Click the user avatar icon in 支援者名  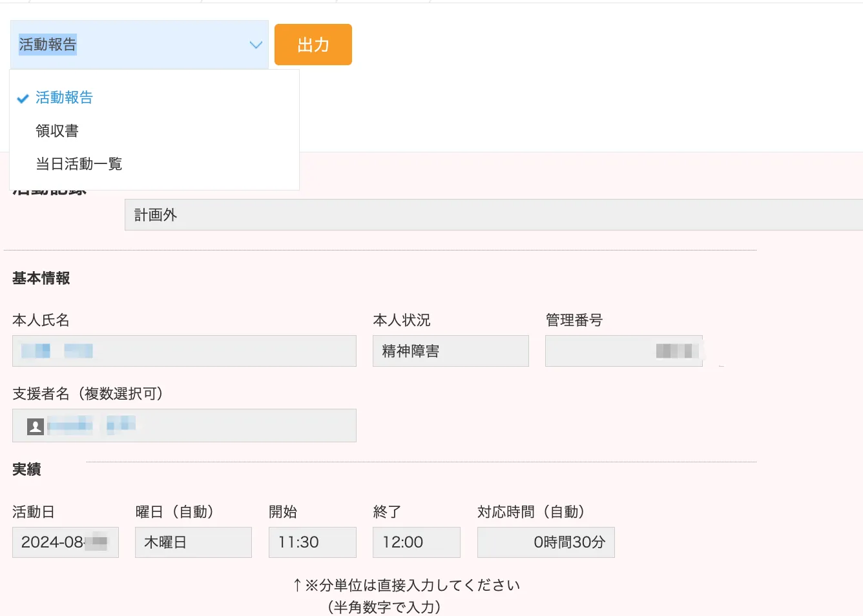[36, 426]
